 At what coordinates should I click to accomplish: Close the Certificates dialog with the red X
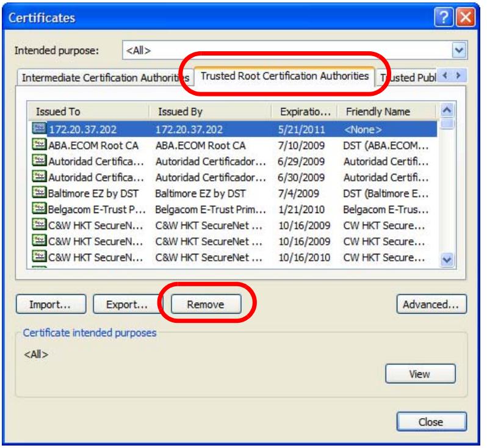coord(466,17)
